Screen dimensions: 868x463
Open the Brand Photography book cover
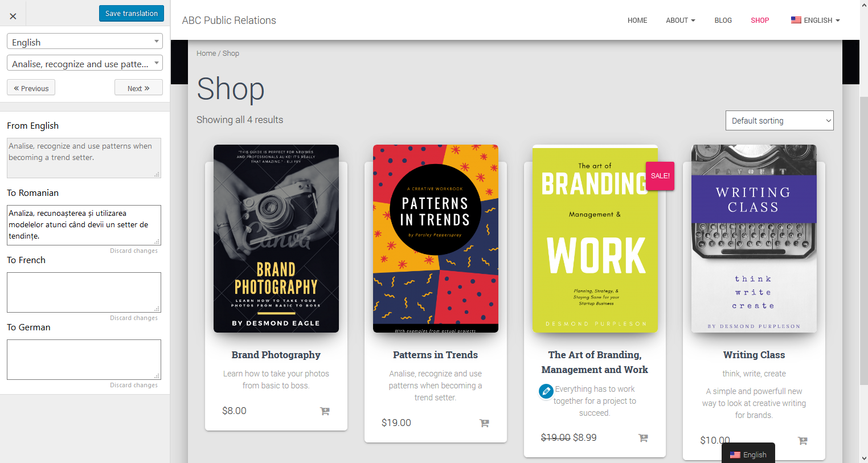click(276, 239)
